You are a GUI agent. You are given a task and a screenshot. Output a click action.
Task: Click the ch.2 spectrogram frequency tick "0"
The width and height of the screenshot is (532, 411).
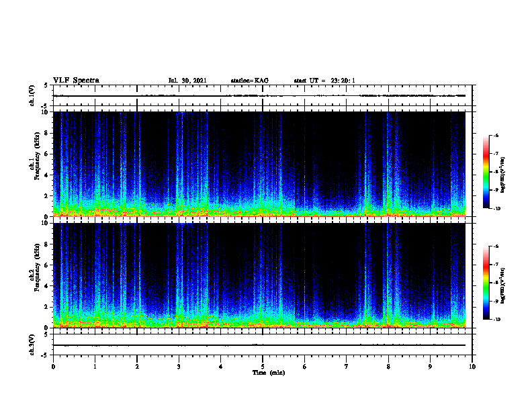pyautogui.click(x=47, y=328)
